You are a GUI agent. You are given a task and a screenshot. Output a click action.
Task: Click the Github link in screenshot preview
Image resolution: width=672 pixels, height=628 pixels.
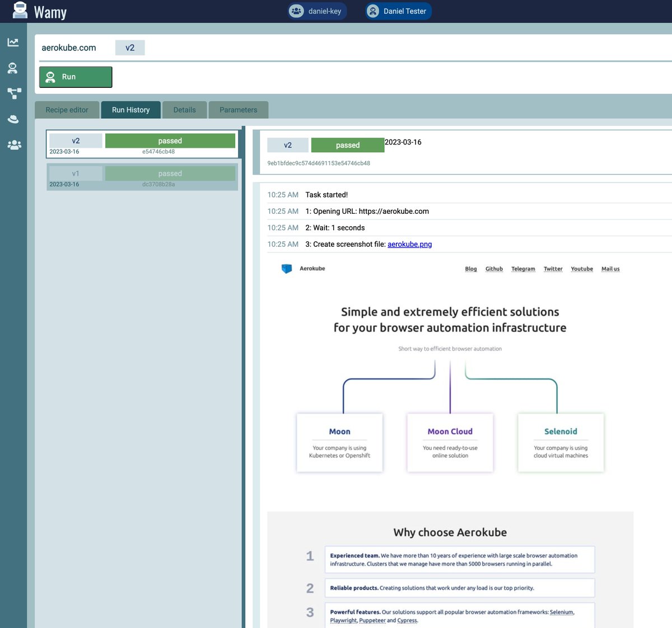[x=494, y=269]
